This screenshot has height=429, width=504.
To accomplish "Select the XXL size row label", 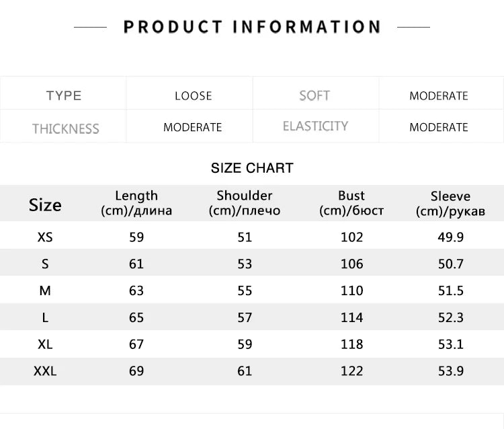I will pos(45,371).
